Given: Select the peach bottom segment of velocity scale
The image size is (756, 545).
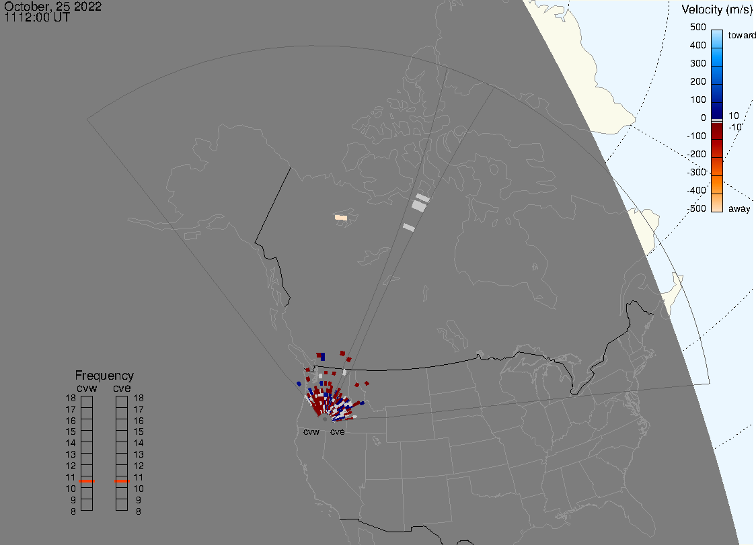Looking at the screenshot, I should [x=717, y=203].
